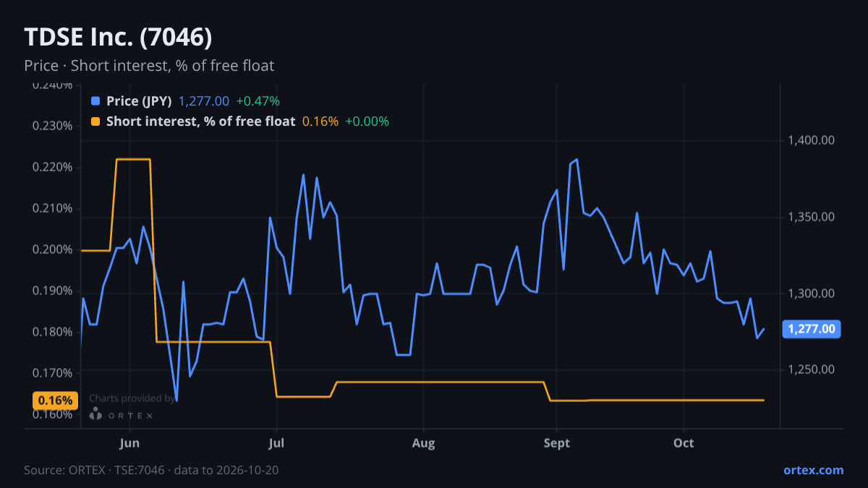868x488 pixels.
Task: Click the 'Jun' x-axis label
Action: [129, 442]
